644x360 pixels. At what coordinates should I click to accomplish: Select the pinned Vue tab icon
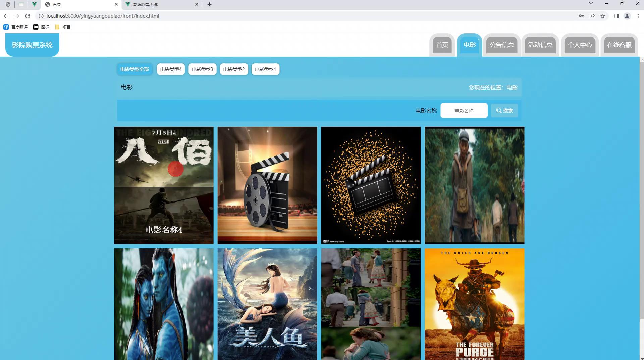pyautogui.click(x=34, y=4)
